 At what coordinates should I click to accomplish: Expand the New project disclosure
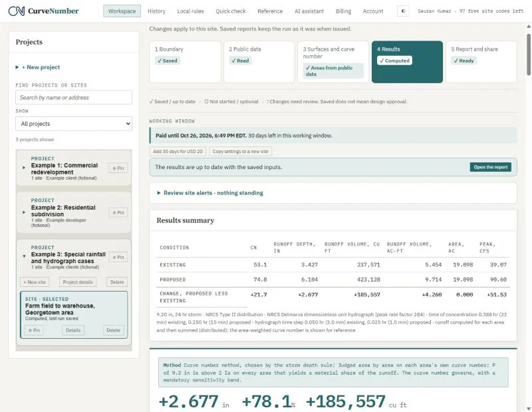click(x=38, y=67)
